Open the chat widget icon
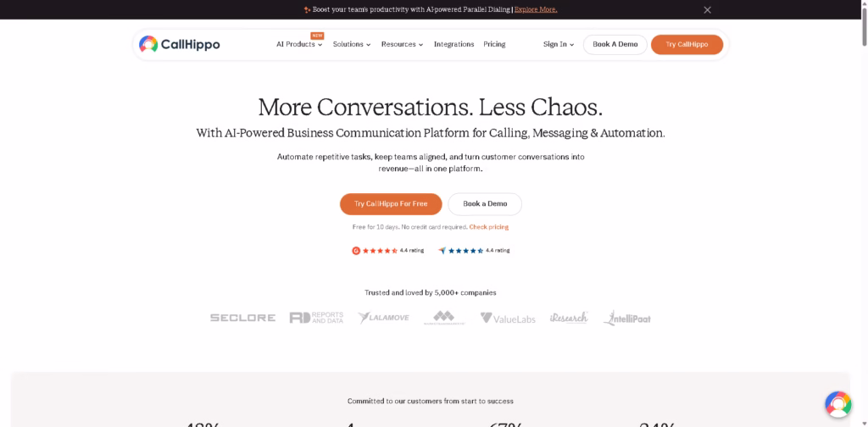Screen dimensions: 868x427 coord(837,404)
